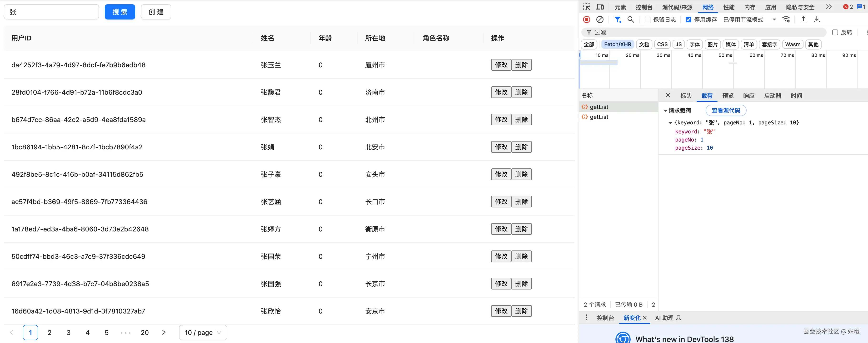Click the keyword search input field
Image resolution: width=868 pixels, height=343 pixels.
coord(51,12)
